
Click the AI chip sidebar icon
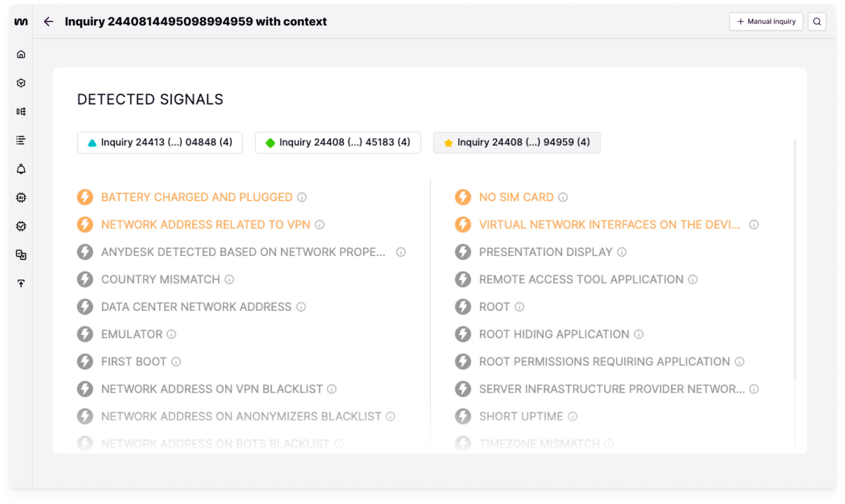pyautogui.click(x=21, y=198)
